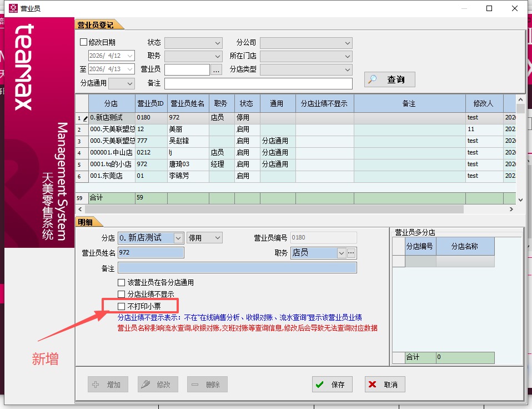Viewport: 532px width, 409px height.
Task: Click ellipsis button beside 职务 店员 dropdown
Action: pos(351,253)
